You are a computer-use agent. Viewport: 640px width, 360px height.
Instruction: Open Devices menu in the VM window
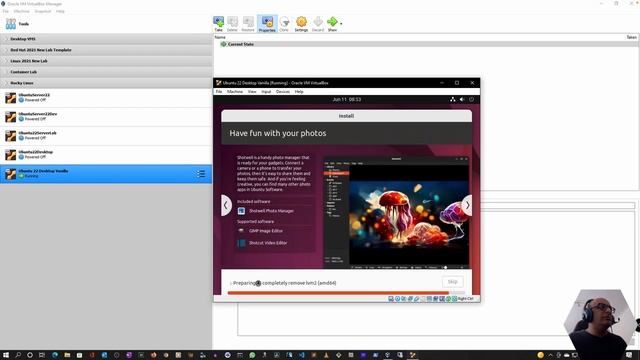[x=283, y=92]
